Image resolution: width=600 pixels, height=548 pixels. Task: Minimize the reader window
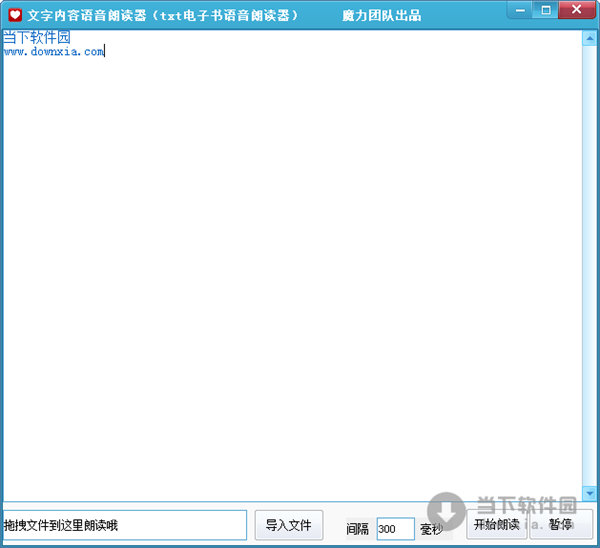pos(520,10)
